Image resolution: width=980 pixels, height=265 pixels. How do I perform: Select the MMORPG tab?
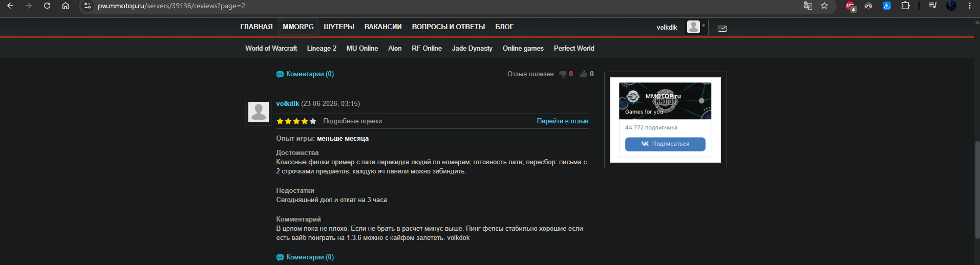click(x=298, y=27)
